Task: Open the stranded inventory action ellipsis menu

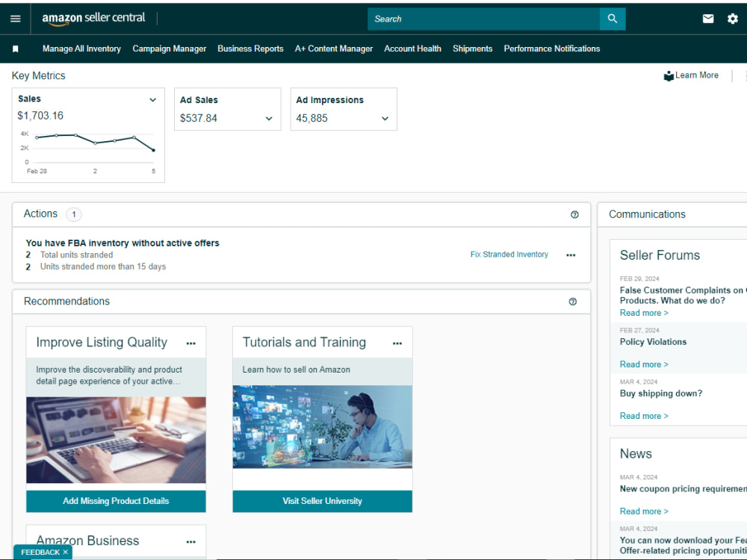Action: pyautogui.click(x=571, y=255)
